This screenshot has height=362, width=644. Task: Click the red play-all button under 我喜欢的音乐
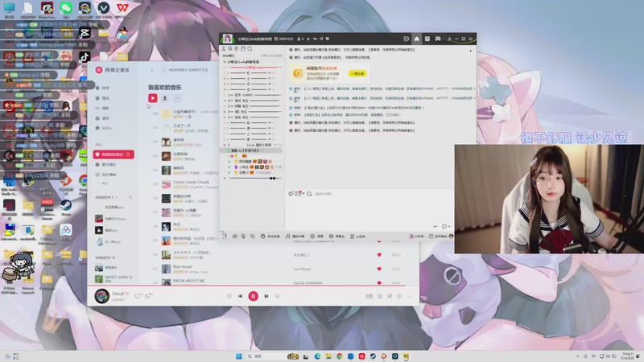coord(153,98)
